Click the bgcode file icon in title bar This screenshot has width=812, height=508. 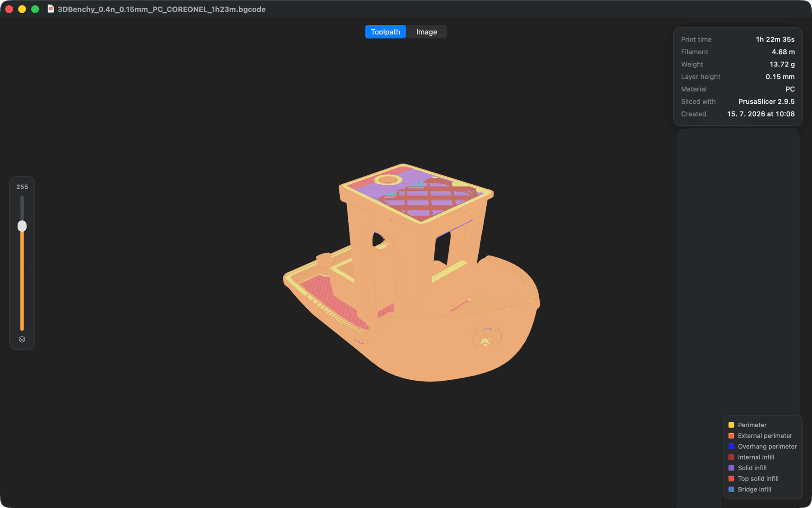(51, 9)
